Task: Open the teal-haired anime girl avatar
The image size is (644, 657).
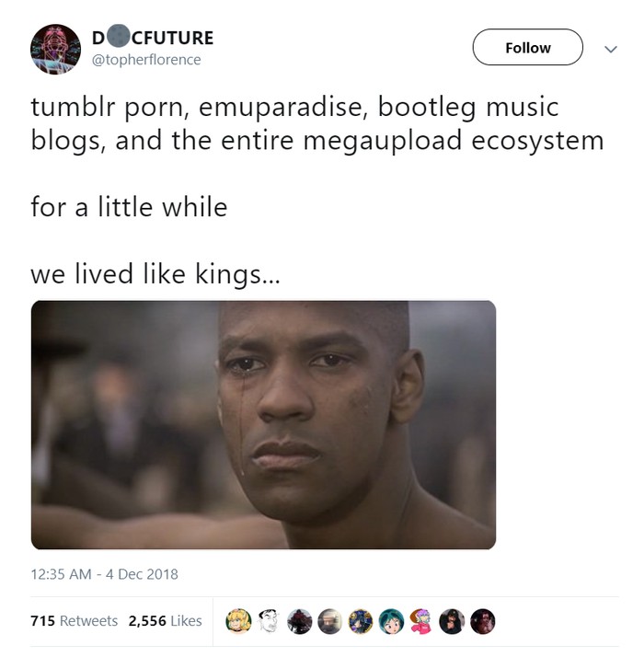Action: coord(391,621)
